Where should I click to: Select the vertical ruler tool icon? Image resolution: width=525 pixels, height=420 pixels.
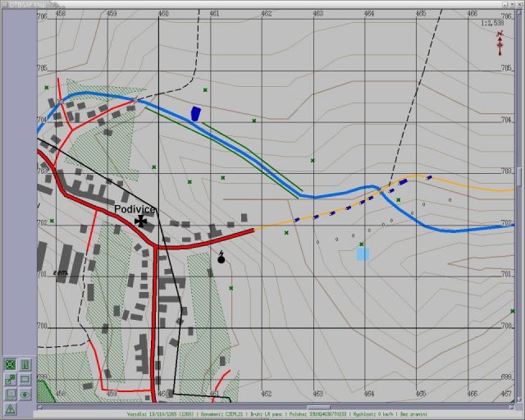[25, 364]
